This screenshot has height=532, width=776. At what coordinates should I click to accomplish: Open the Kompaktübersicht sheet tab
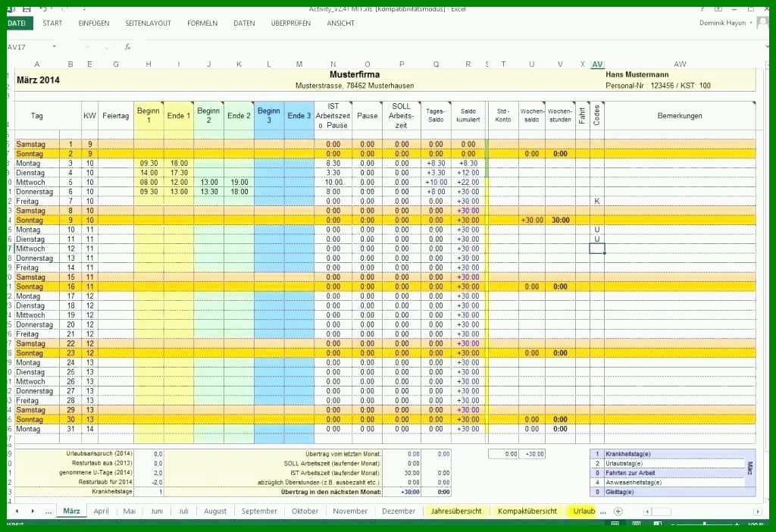pyautogui.click(x=527, y=512)
